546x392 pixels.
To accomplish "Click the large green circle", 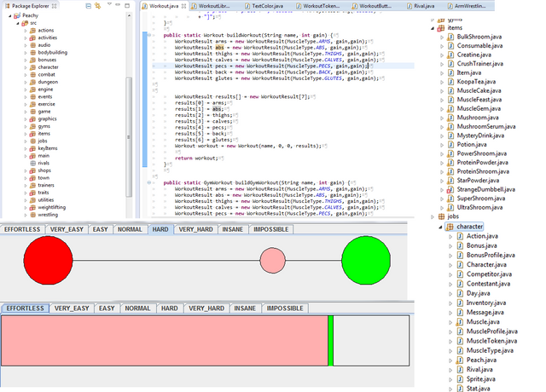I will coord(366,259).
